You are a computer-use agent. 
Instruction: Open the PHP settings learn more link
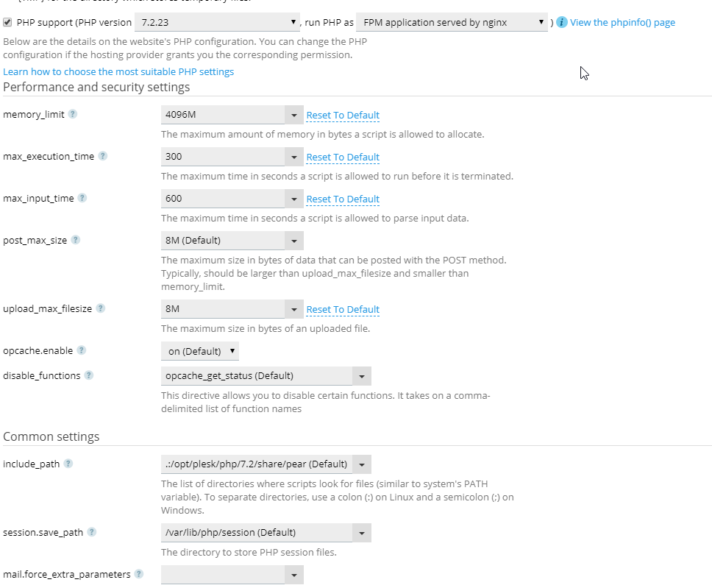pyautogui.click(x=118, y=71)
